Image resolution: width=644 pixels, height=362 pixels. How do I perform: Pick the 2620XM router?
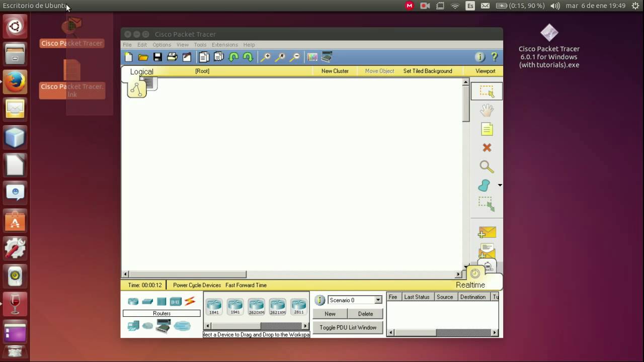pos(256,306)
